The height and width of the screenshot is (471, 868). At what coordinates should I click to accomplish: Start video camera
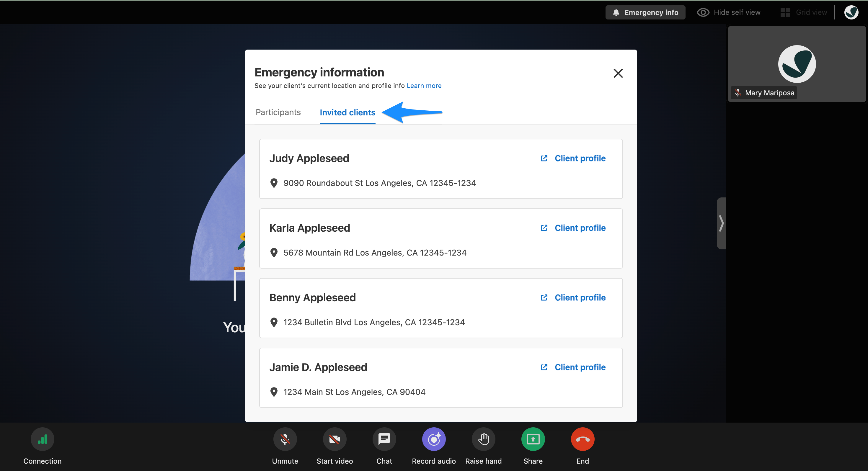pos(335,439)
